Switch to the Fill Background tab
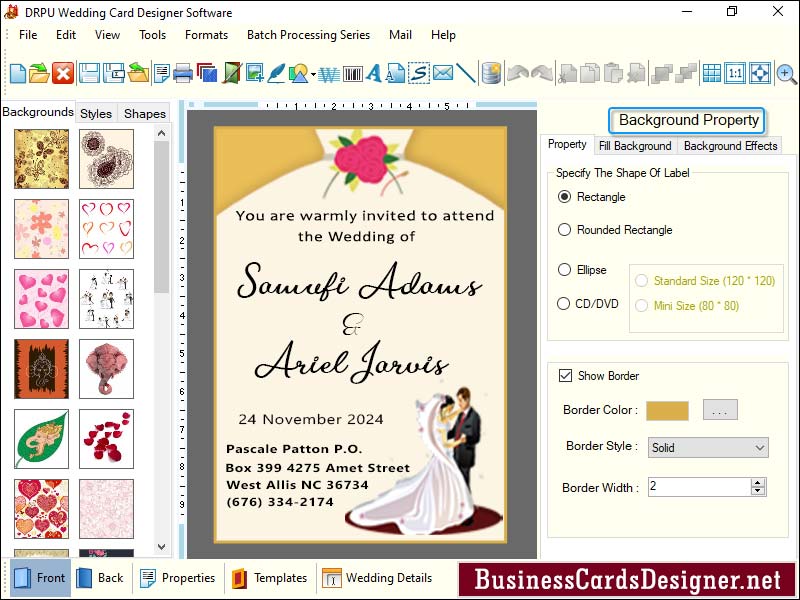The width and height of the screenshot is (800, 600). coord(635,145)
